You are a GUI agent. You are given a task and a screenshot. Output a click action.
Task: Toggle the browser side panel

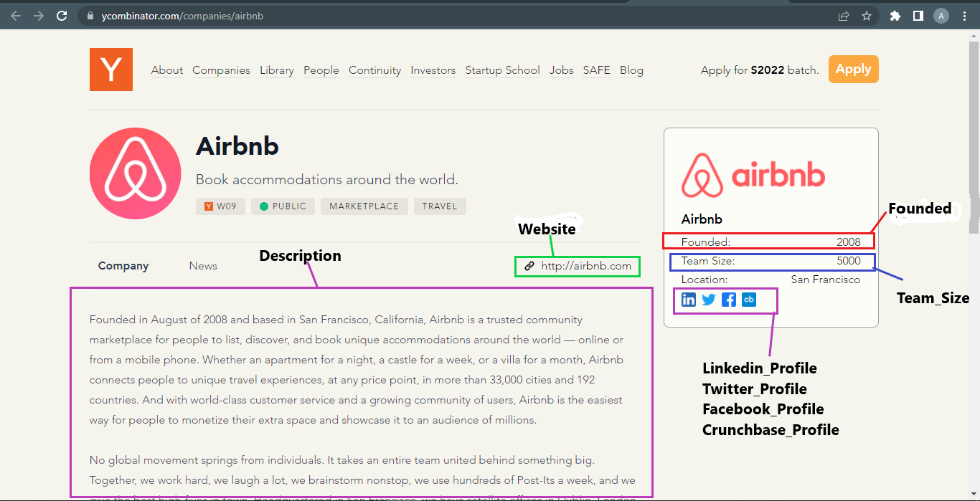918,16
